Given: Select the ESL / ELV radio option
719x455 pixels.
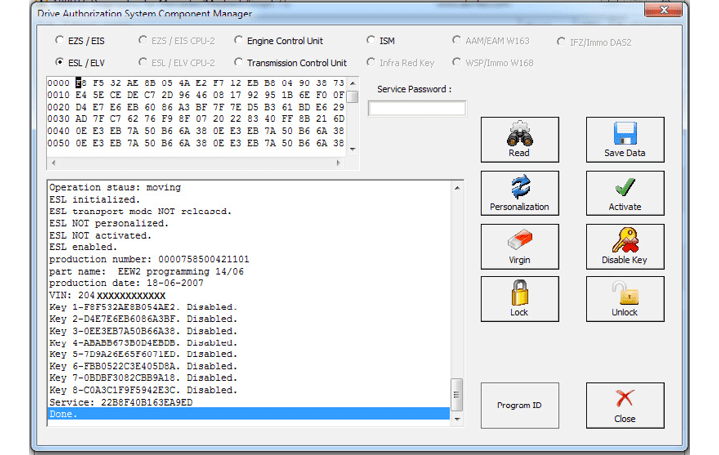Looking at the screenshot, I should point(59,63).
